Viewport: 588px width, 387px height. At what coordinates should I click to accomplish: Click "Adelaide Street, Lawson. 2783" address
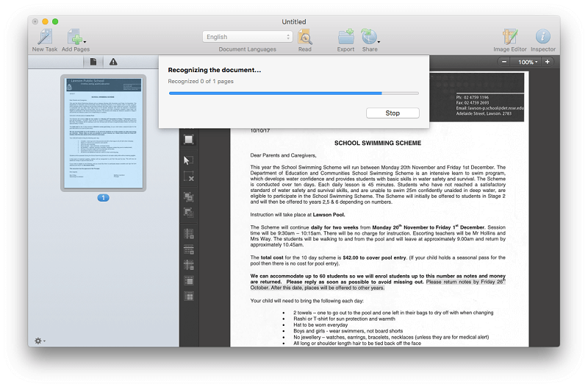point(484,113)
